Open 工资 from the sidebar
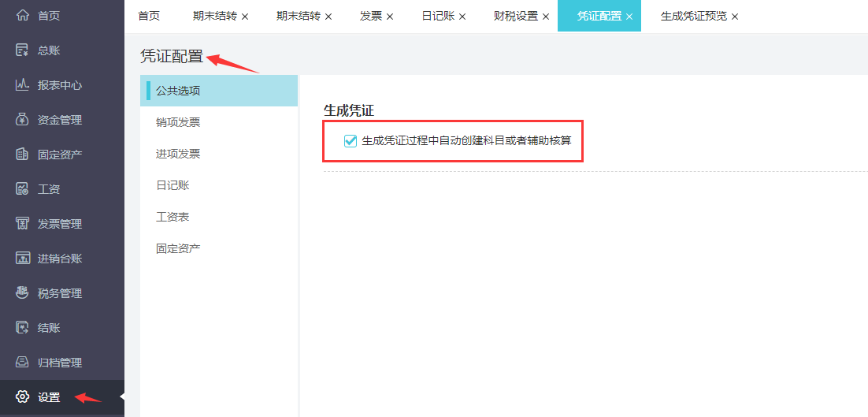Viewport: 868px width, 417px height. (x=62, y=189)
